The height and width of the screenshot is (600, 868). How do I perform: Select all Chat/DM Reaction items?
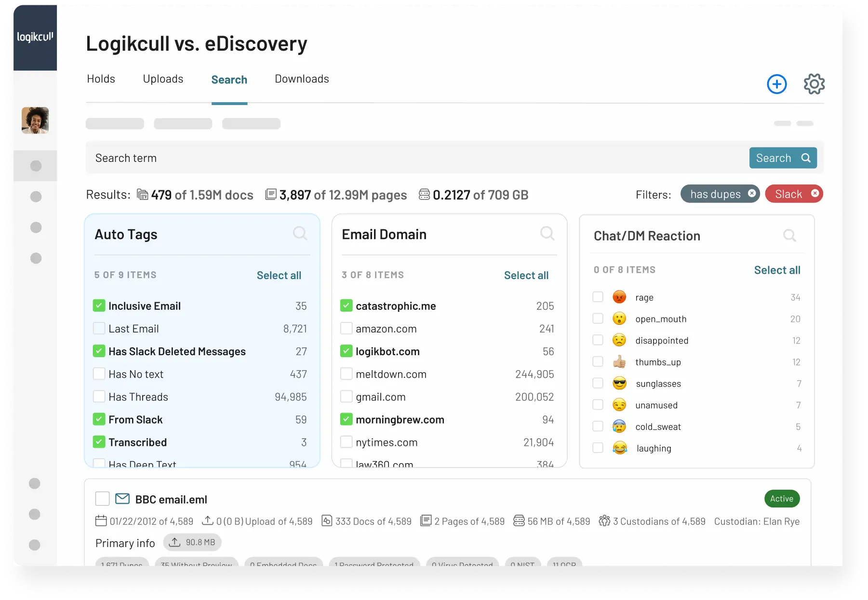click(x=777, y=270)
